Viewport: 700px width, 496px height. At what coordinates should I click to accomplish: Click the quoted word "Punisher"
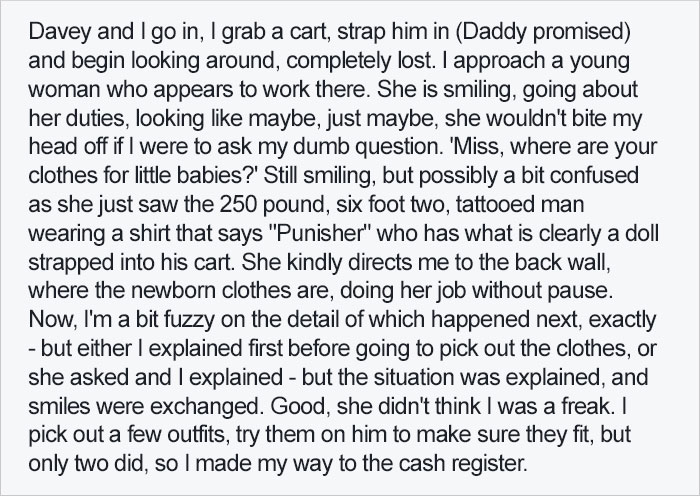tap(320, 234)
